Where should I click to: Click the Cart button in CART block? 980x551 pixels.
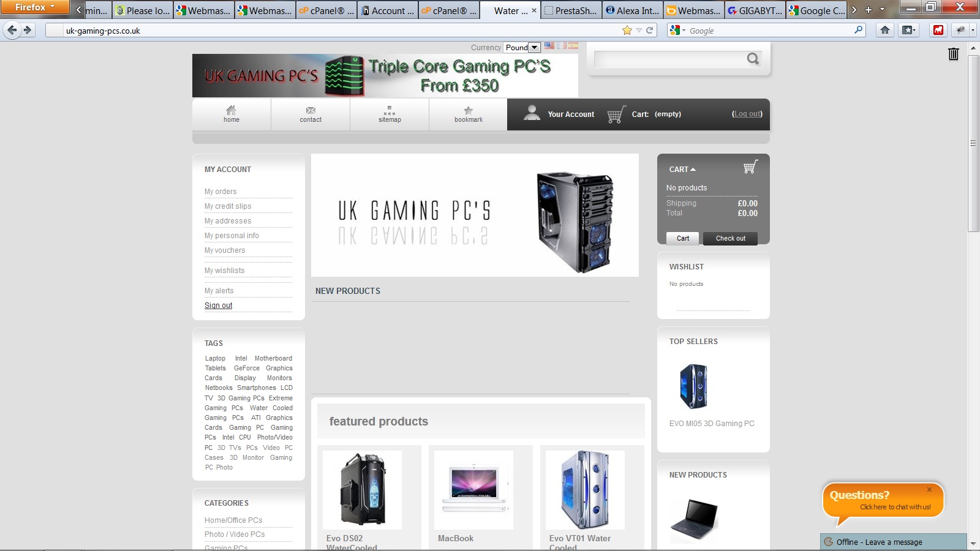pyautogui.click(x=683, y=238)
